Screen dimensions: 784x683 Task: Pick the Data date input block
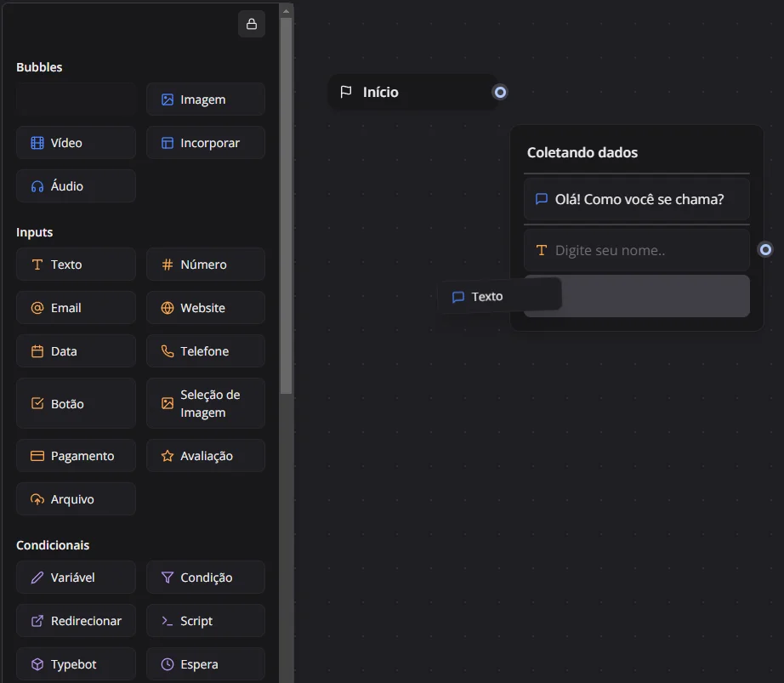[76, 351]
